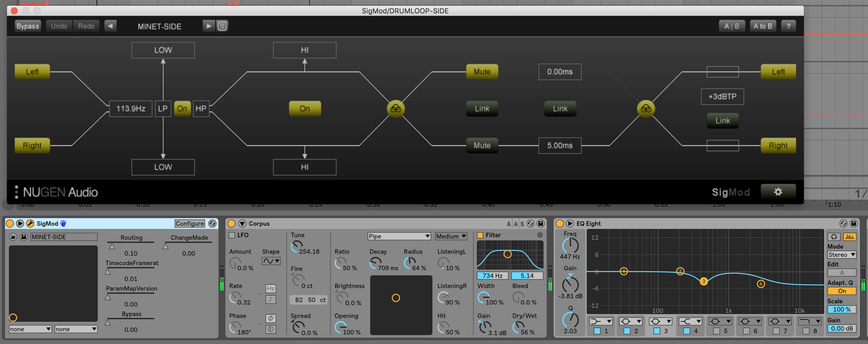Open EQ band 4 filter type dropdown
Screen dimensions: 868x344
click(690, 321)
